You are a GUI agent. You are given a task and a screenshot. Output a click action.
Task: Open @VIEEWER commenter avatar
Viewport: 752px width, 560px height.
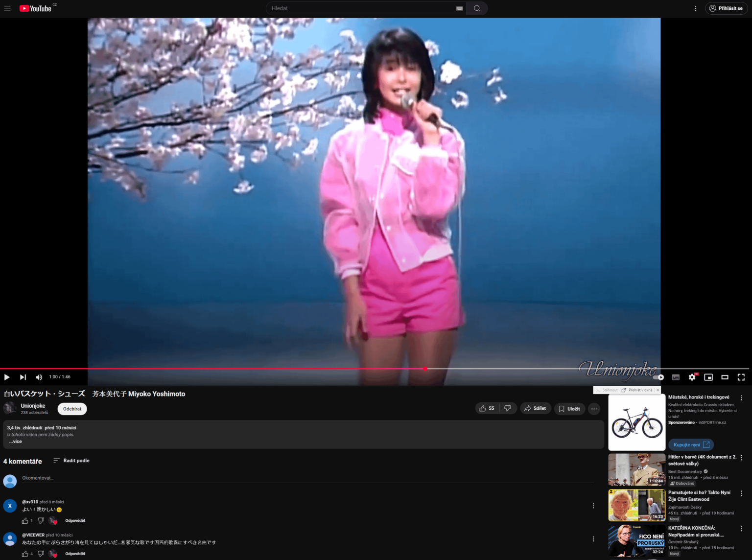[x=10, y=539]
